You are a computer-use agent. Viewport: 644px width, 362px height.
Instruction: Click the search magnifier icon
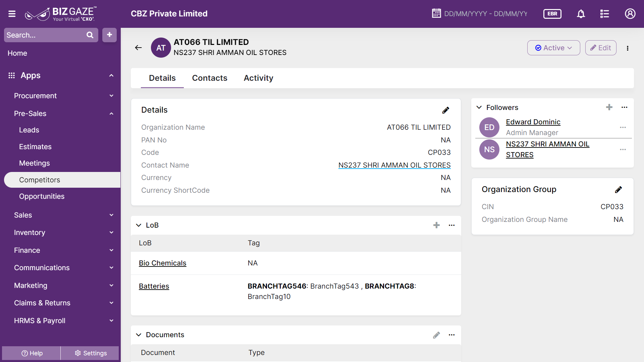(x=90, y=35)
